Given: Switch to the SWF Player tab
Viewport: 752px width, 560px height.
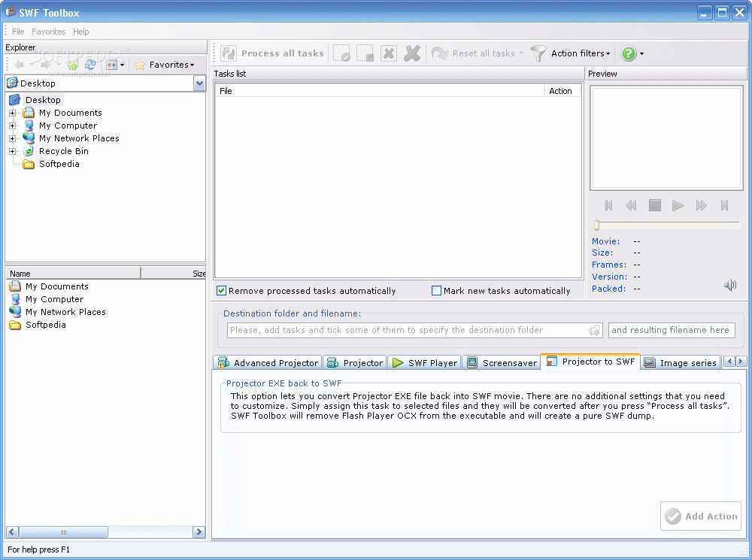Looking at the screenshot, I should 424,362.
